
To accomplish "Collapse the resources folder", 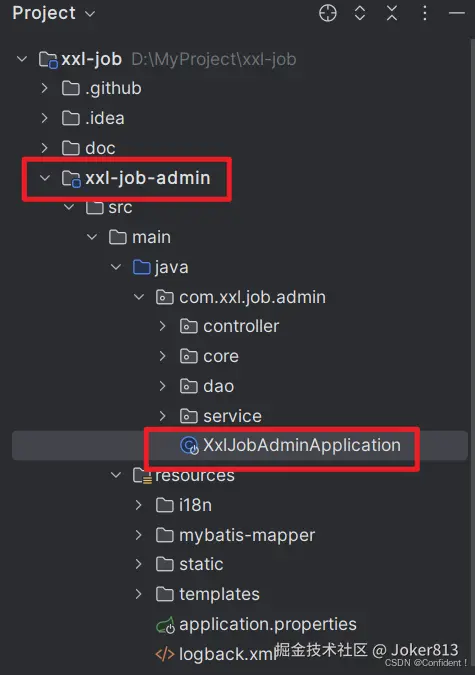I will (x=115, y=475).
